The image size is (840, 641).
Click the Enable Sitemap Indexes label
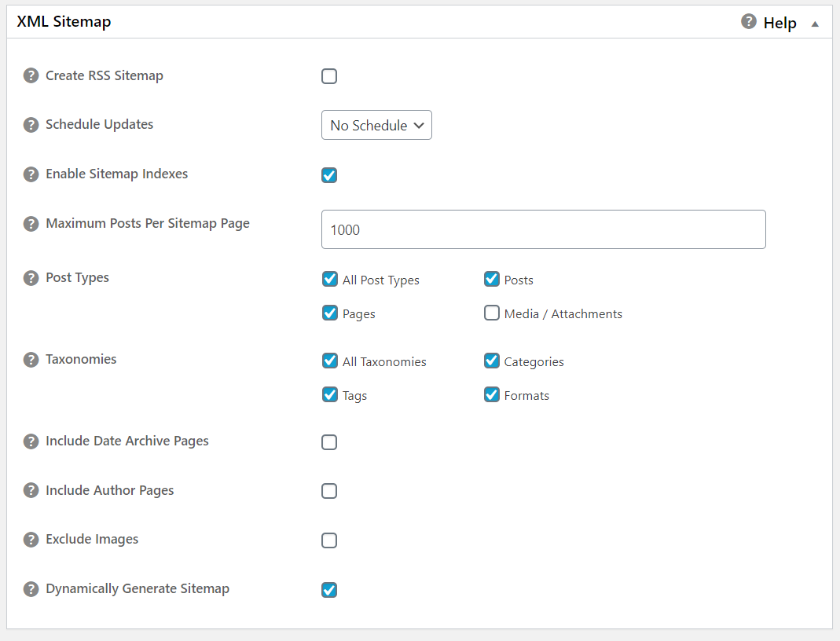(x=117, y=174)
